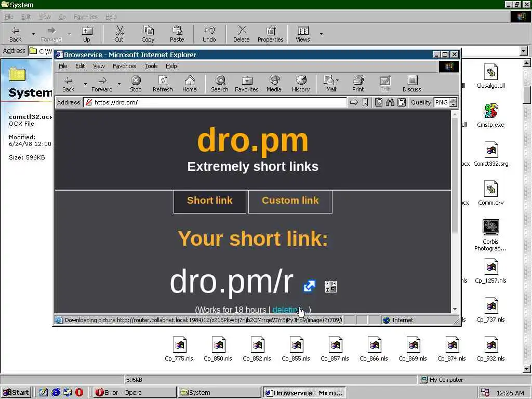
Task: Select the Cp_850.nls file
Action: pyautogui.click(x=218, y=349)
